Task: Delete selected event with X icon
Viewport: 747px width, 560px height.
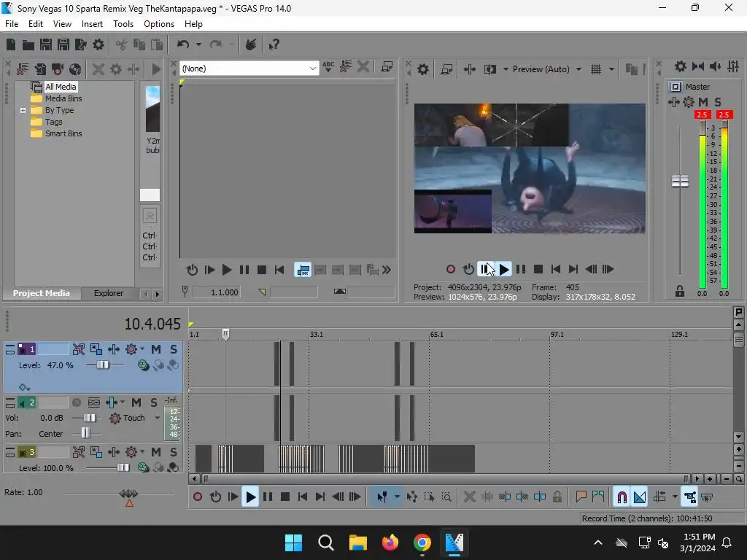Action: click(469, 497)
